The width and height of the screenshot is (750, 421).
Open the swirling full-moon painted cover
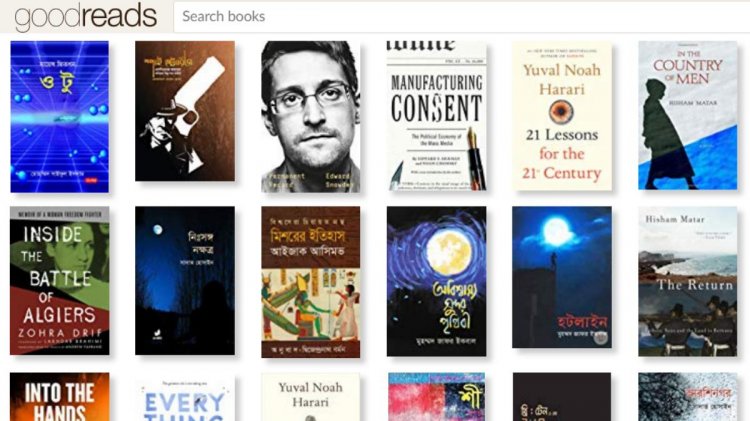click(436, 281)
